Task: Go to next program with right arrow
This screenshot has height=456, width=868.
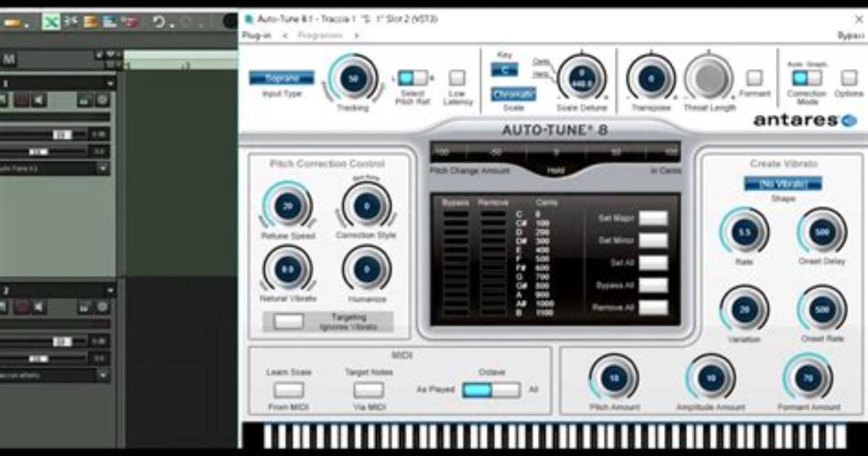Action: pyautogui.click(x=356, y=36)
